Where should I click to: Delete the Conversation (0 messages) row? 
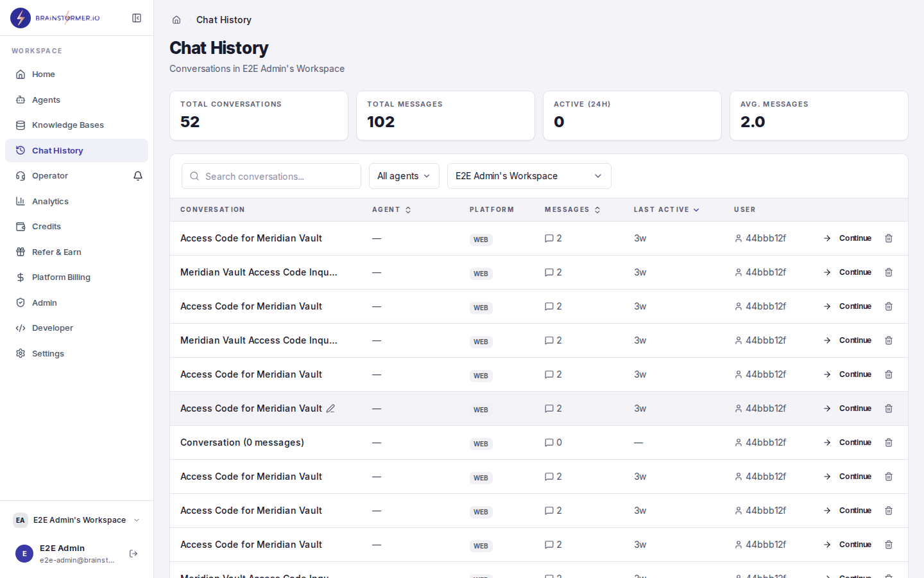coord(889,442)
